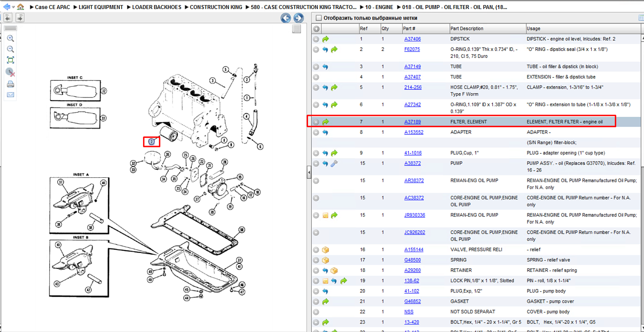Click the note icon on LOCK PIN row
The height and width of the screenshot is (332, 644).
click(x=325, y=281)
